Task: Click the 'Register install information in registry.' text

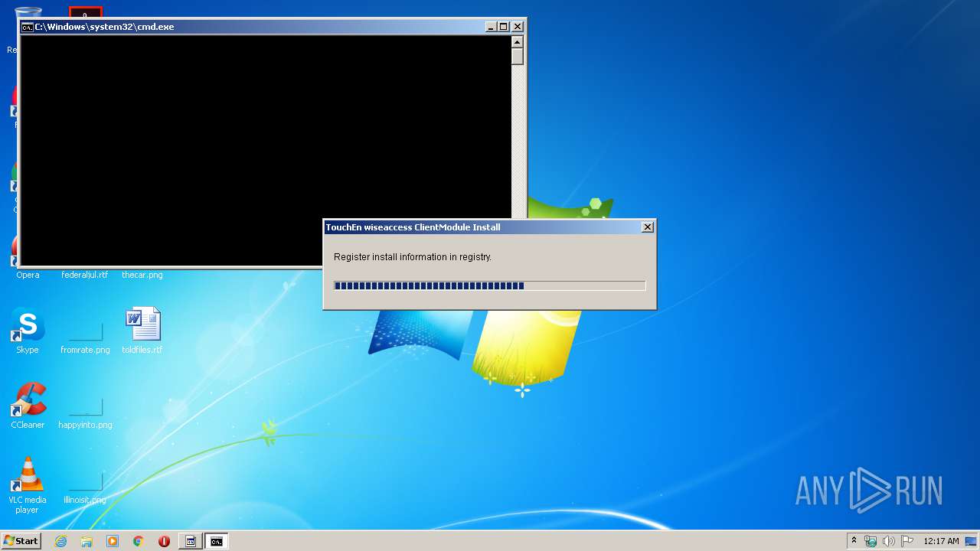Action: coord(413,257)
